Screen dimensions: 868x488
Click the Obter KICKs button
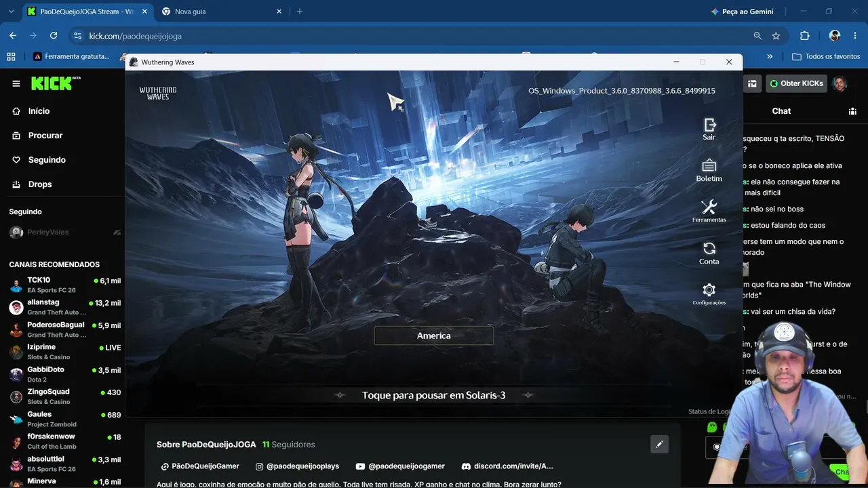point(797,83)
